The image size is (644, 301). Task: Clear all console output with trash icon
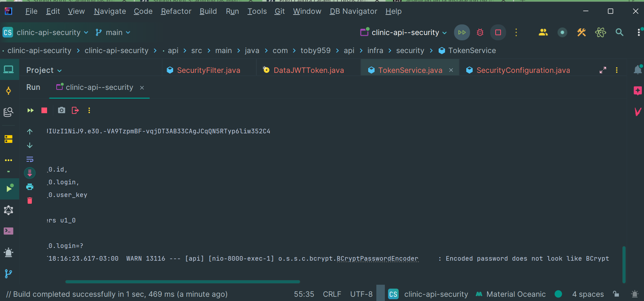30,201
